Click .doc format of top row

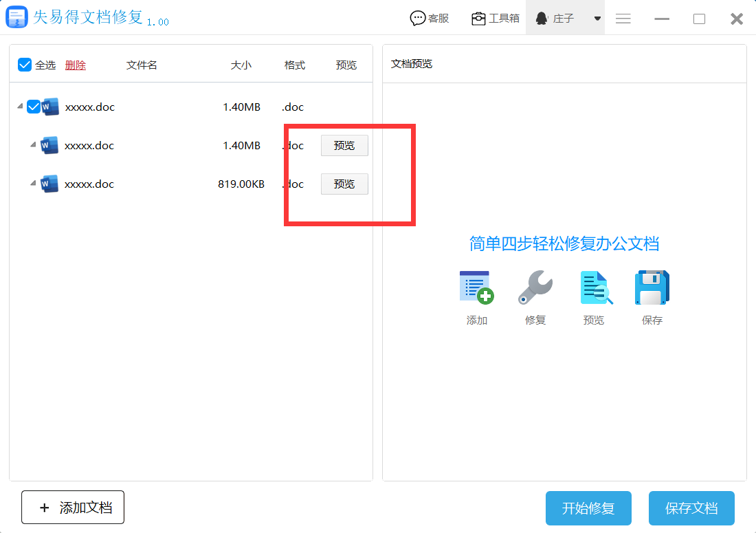(x=293, y=107)
